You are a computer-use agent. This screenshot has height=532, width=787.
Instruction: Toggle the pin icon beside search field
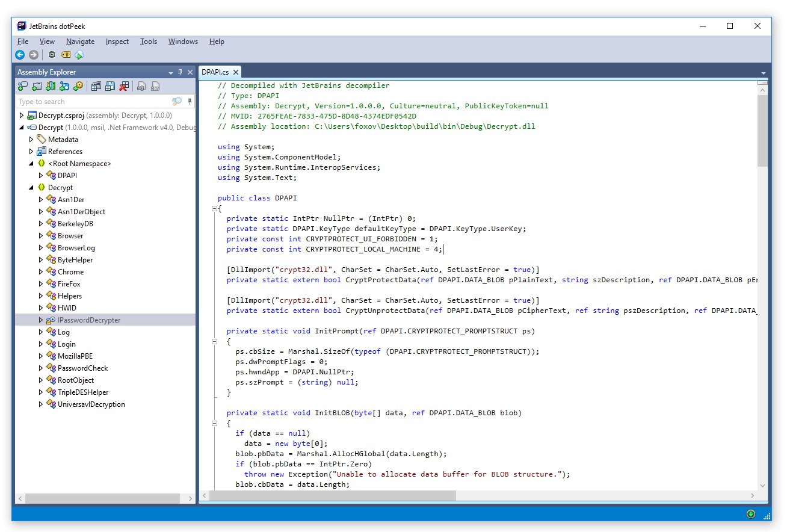(x=190, y=102)
